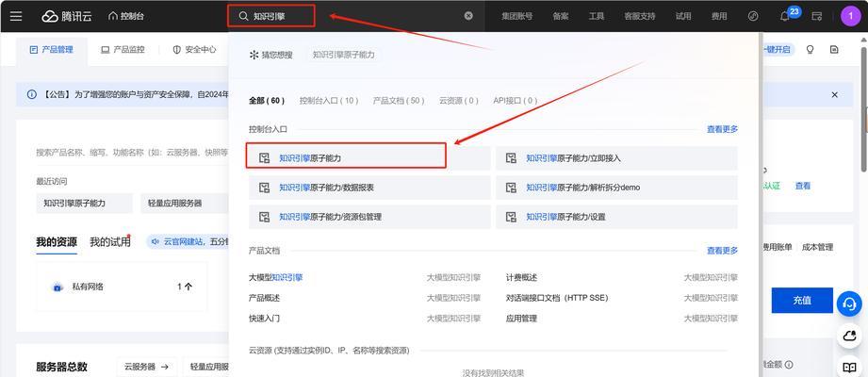The height and width of the screenshot is (377, 868).
Task: Click the 查看 link beside 认证
Action: coord(803,186)
